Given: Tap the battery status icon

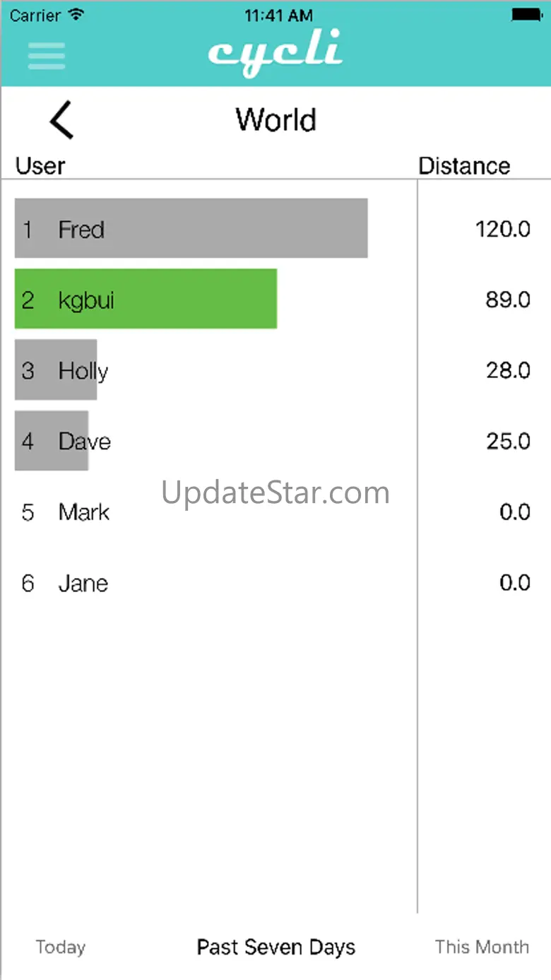Looking at the screenshot, I should point(526,15).
